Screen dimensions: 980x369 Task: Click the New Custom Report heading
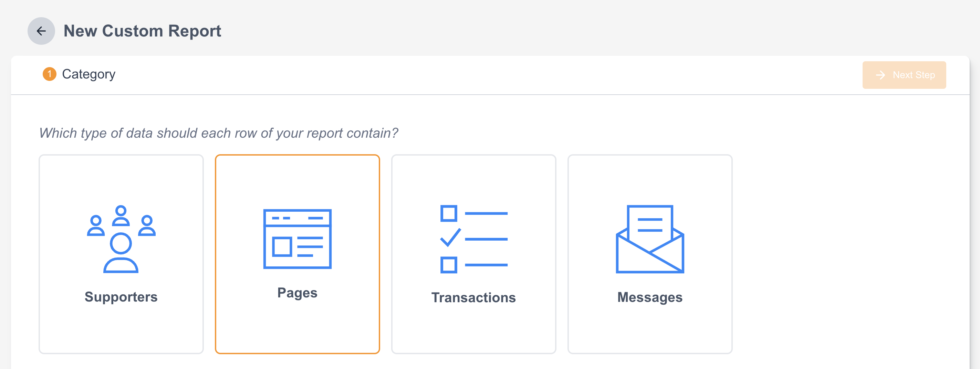[x=142, y=31]
